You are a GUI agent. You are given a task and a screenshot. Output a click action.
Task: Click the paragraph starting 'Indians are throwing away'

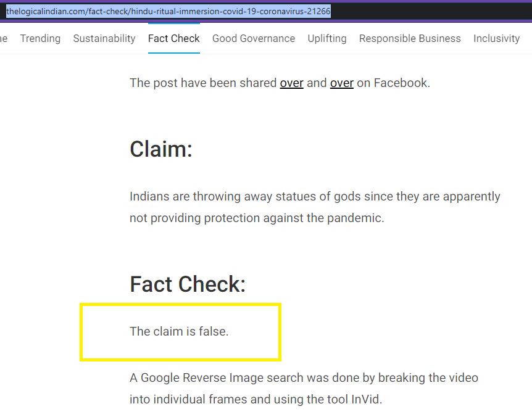[x=315, y=207]
